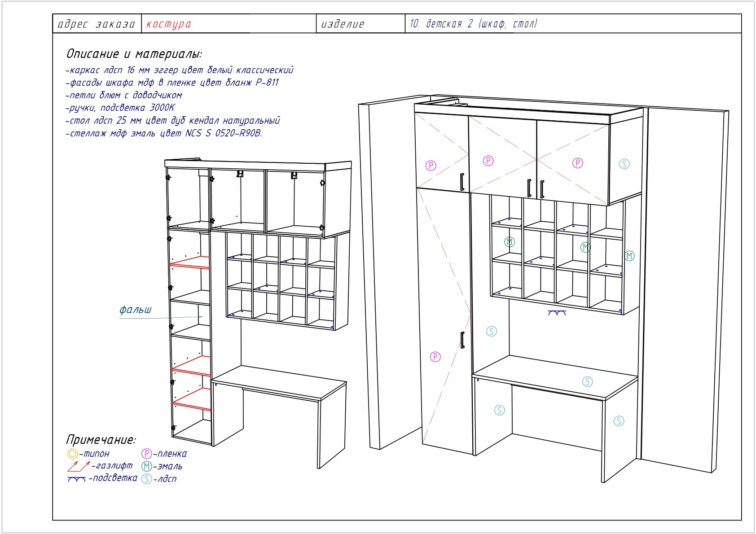This screenshot has width=756, height=534.
Task: Click the green M эмаль legend marker
Action: (x=146, y=466)
